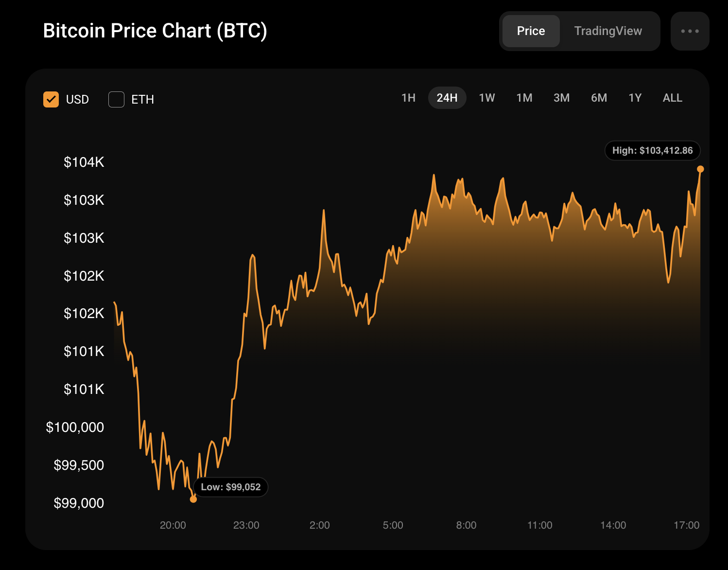Click the 8:00 time axis label
Image resolution: width=728 pixels, height=570 pixels.
tap(466, 525)
